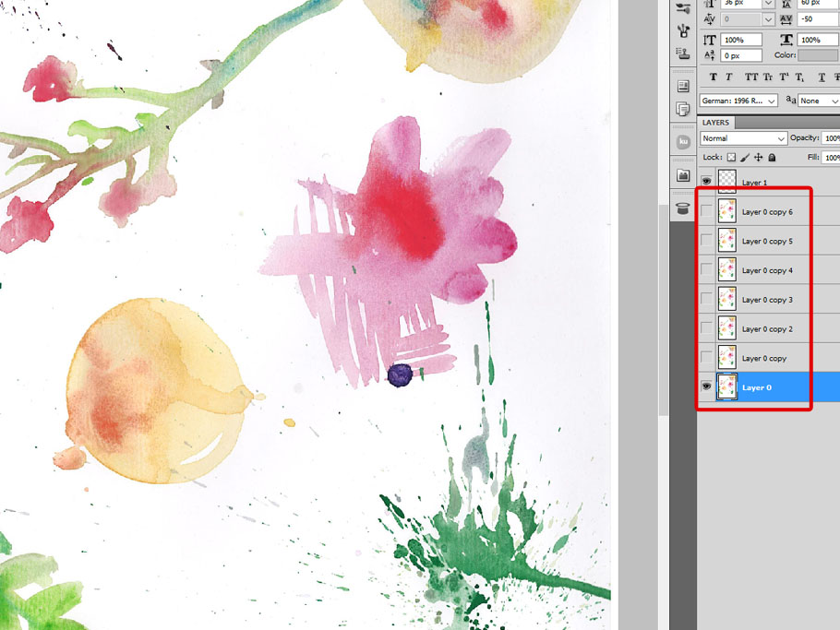Apply Faux Bold to the text

tap(714, 77)
